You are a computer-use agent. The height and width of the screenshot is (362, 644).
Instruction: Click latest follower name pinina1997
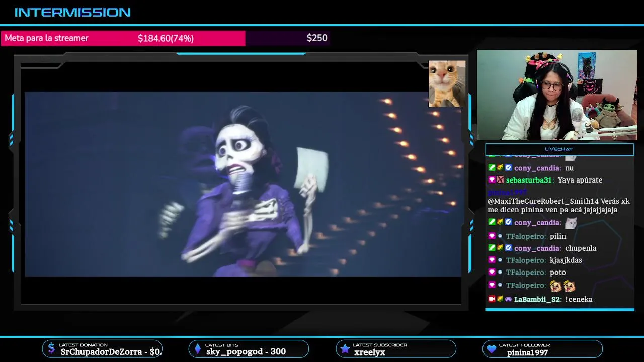pyautogui.click(x=528, y=352)
